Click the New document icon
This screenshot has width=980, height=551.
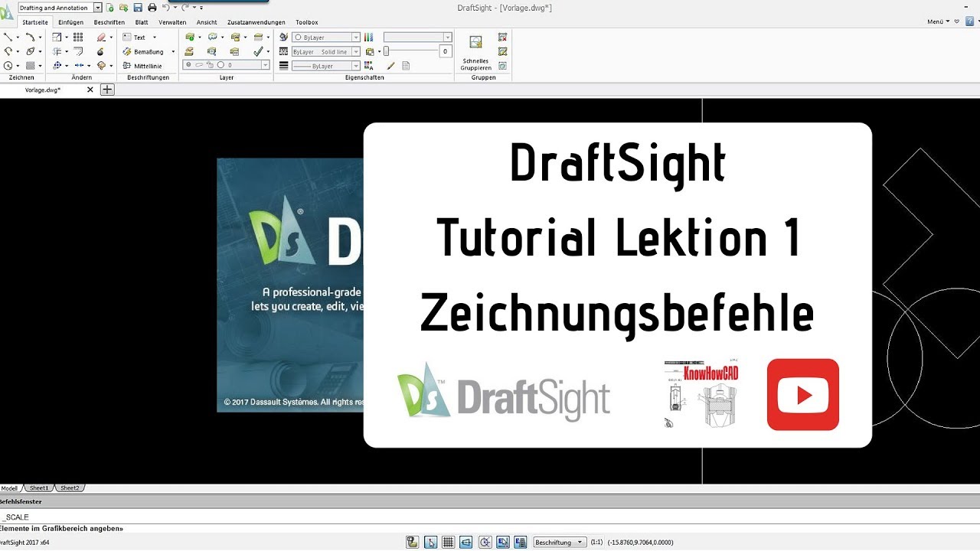[110, 8]
